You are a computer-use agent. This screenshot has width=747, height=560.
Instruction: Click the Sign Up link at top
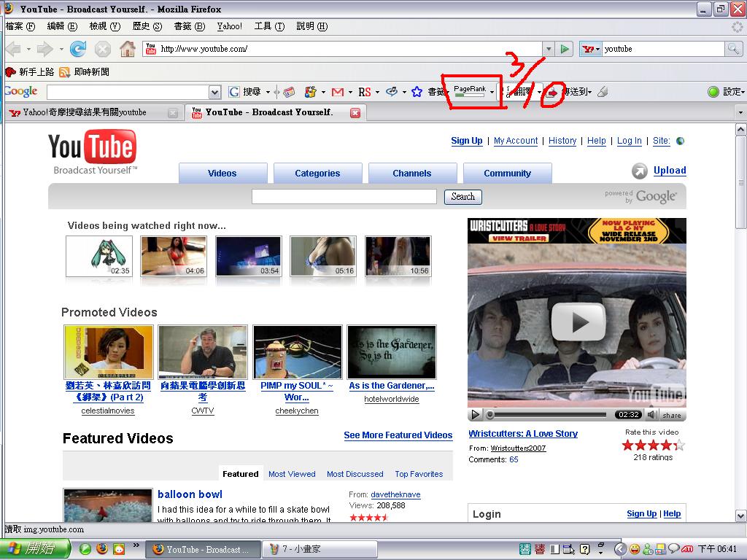(x=467, y=141)
